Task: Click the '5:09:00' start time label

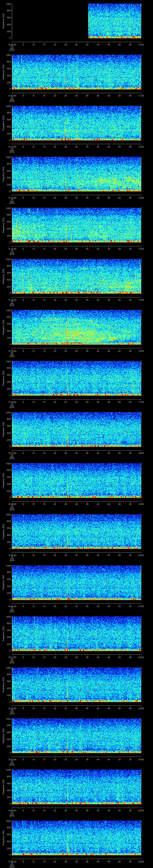Action: (x=12, y=44)
